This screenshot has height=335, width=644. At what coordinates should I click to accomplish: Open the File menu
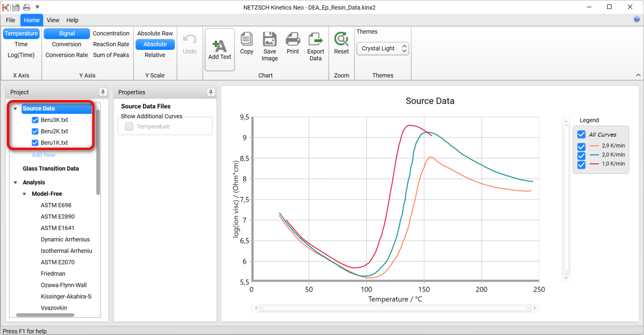(x=10, y=20)
